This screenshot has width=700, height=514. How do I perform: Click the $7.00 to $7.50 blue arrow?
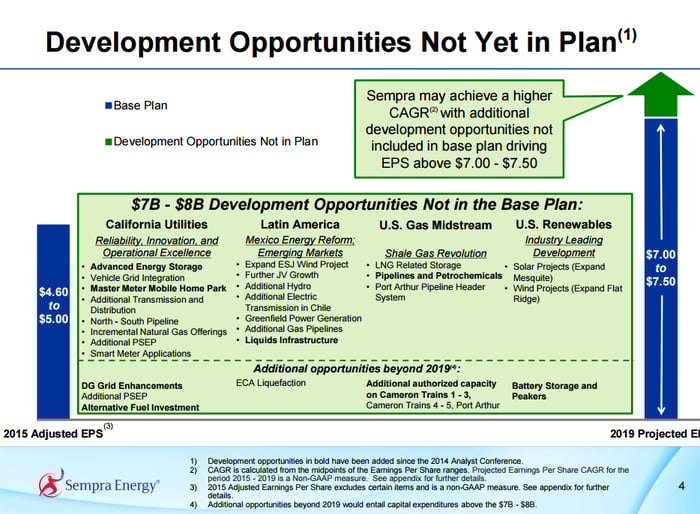coord(661,268)
